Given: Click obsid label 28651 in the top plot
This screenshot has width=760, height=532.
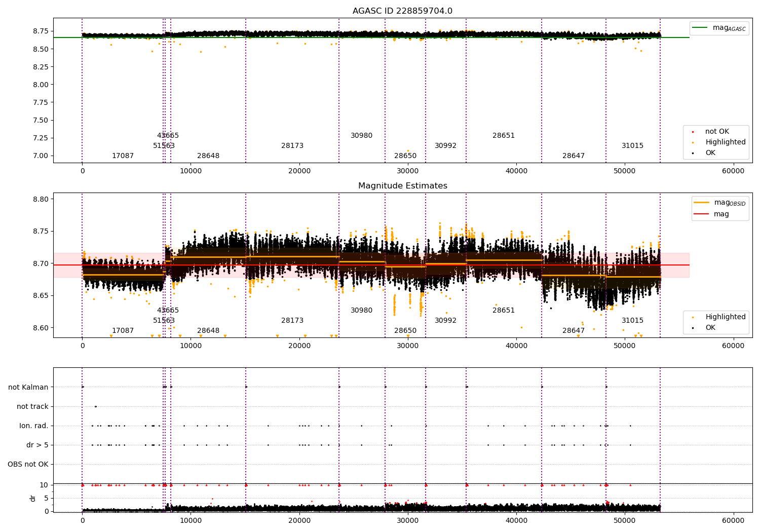Looking at the screenshot, I should click(504, 136).
